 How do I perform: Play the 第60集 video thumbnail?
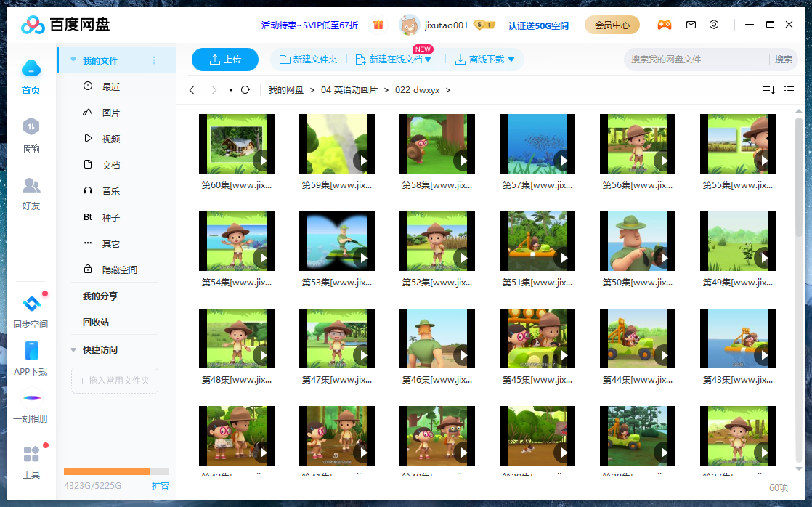[237, 144]
